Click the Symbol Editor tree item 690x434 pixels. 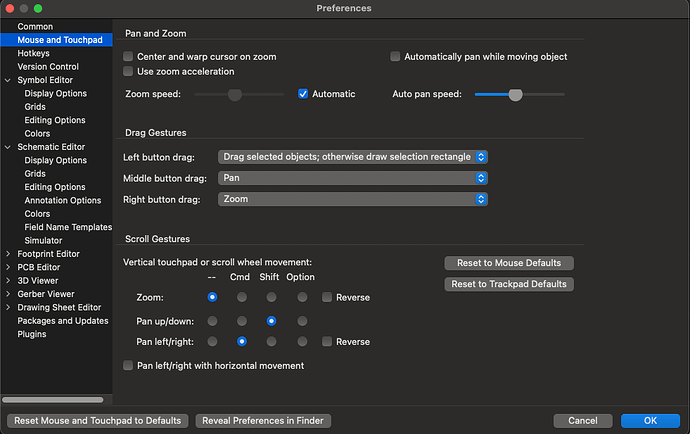(45, 80)
